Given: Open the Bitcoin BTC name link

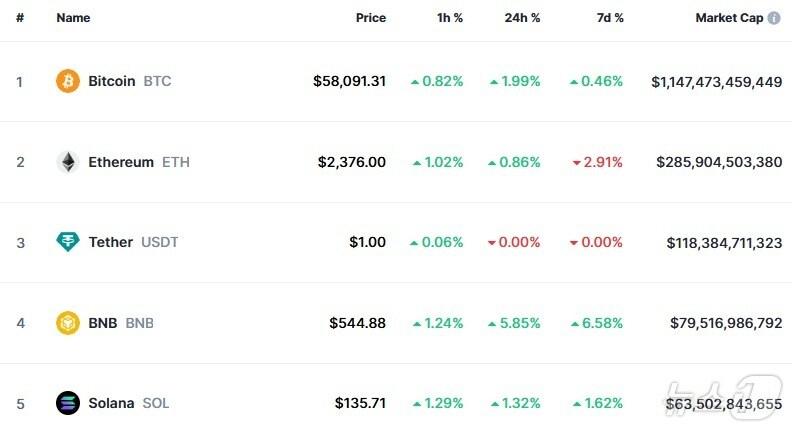Looking at the screenshot, I should [x=112, y=81].
